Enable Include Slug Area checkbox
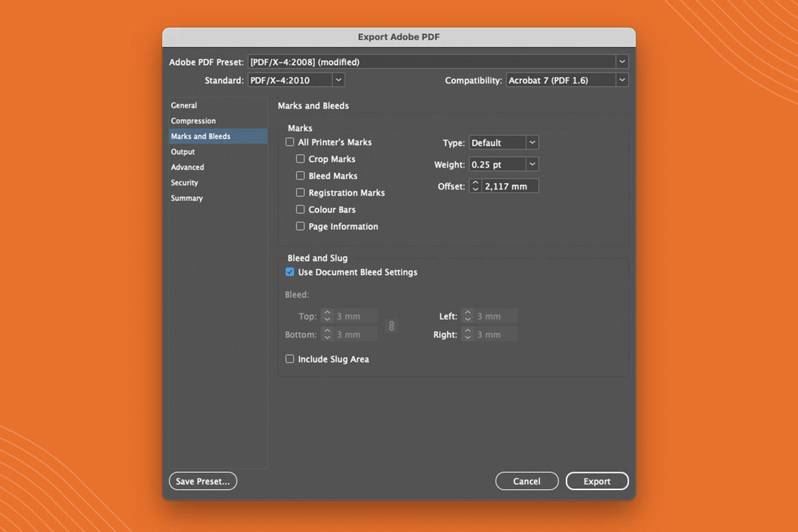This screenshot has width=798, height=532. point(289,359)
